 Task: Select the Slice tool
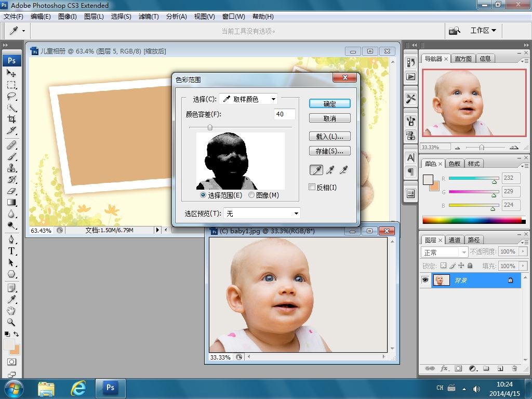(x=11, y=130)
